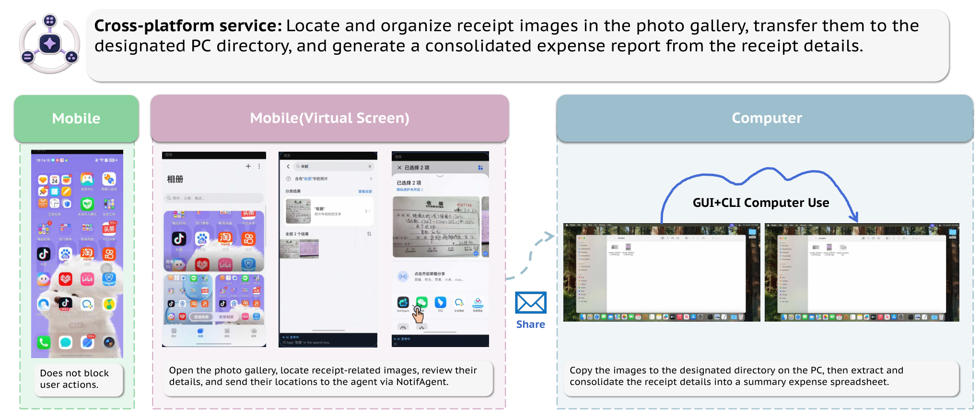Open the Camera app in the phone dock
Screen dimensions: 980x420
click(109, 342)
